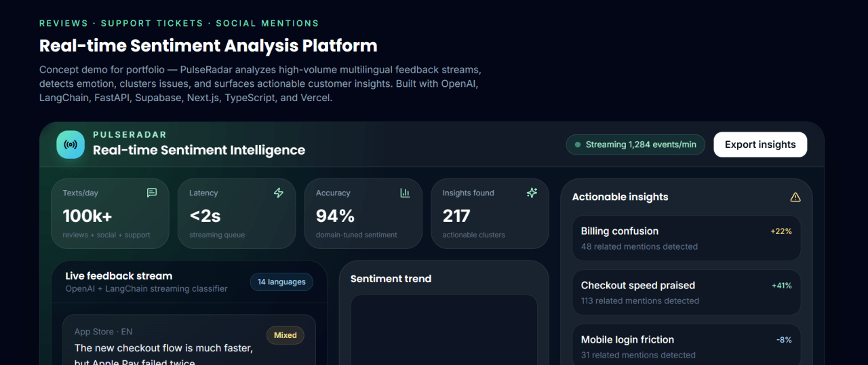Click the Actionable insights heading
Screen dimensions: 868x365
pyautogui.click(x=620, y=197)
